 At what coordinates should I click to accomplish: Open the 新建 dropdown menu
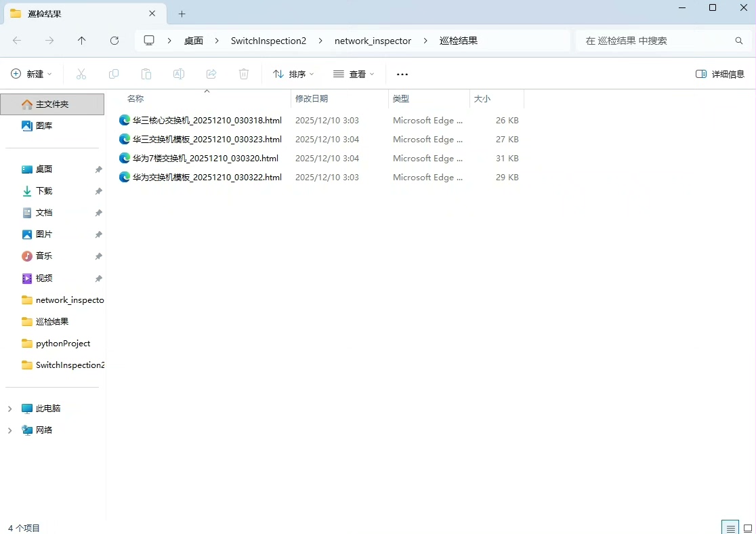tap(31, 74)
